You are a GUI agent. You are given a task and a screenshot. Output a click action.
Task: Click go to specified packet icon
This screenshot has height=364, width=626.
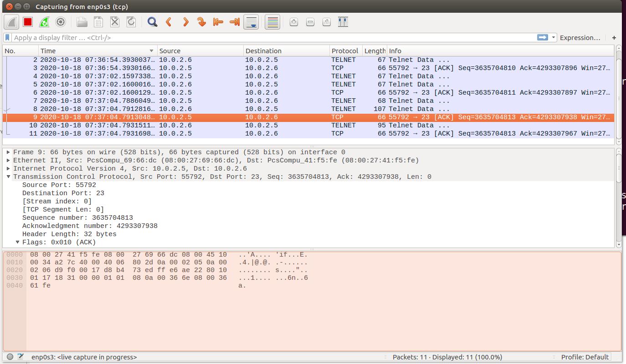(x=202, y=22)
